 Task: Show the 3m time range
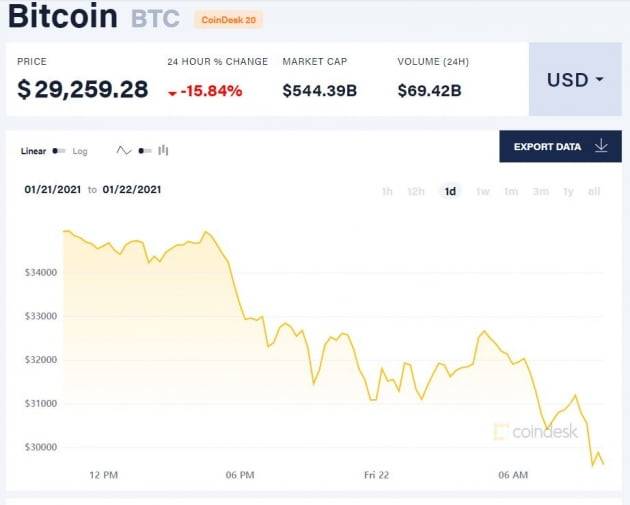point(540,191)
